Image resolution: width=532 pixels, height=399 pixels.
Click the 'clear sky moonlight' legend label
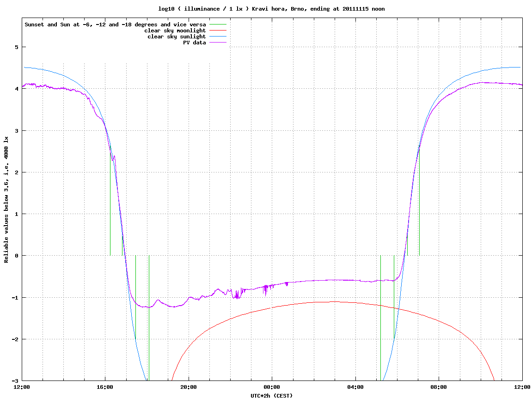pos(175,31)
